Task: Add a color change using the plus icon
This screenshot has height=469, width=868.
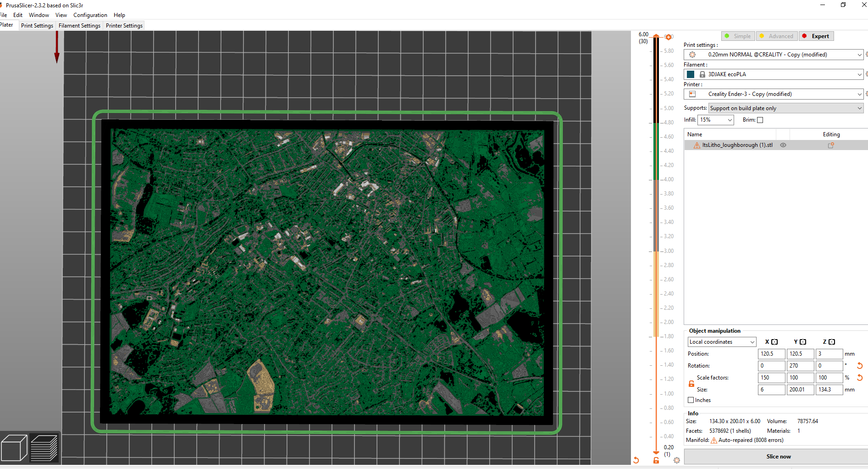Action: click(669, 36)
